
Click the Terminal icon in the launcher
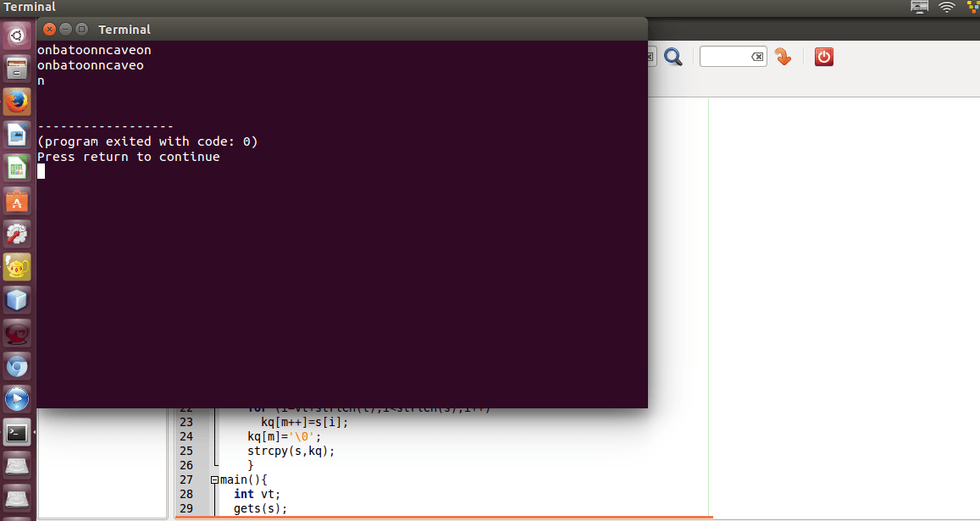tap(17, 432)
